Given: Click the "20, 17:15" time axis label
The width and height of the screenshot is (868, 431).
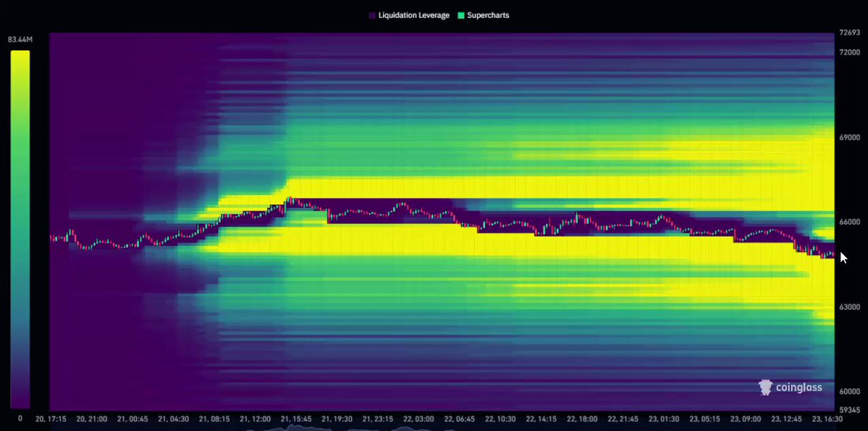Looking at the screenshot, I should [x=51, y=419].
